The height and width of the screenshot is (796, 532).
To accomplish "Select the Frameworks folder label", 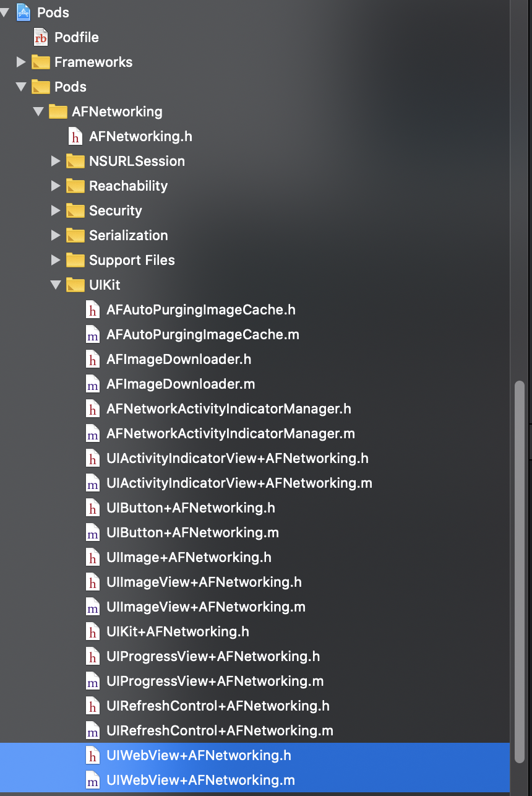I will point(93,62).
